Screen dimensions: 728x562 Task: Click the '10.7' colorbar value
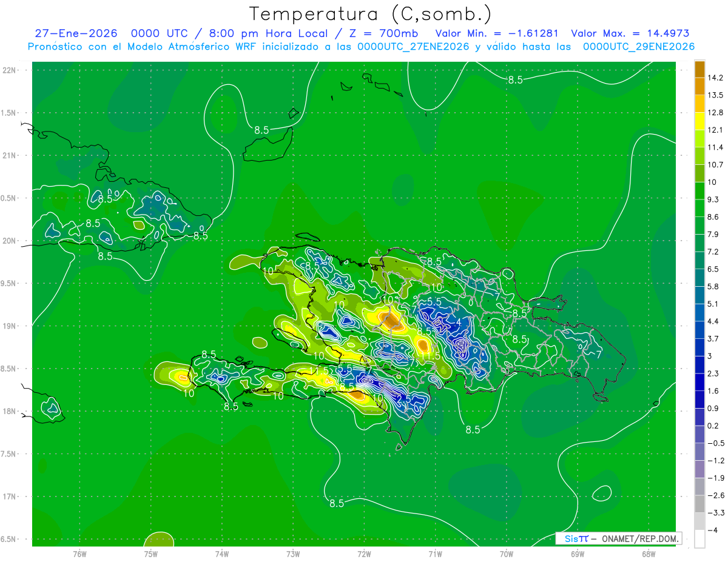715,165
